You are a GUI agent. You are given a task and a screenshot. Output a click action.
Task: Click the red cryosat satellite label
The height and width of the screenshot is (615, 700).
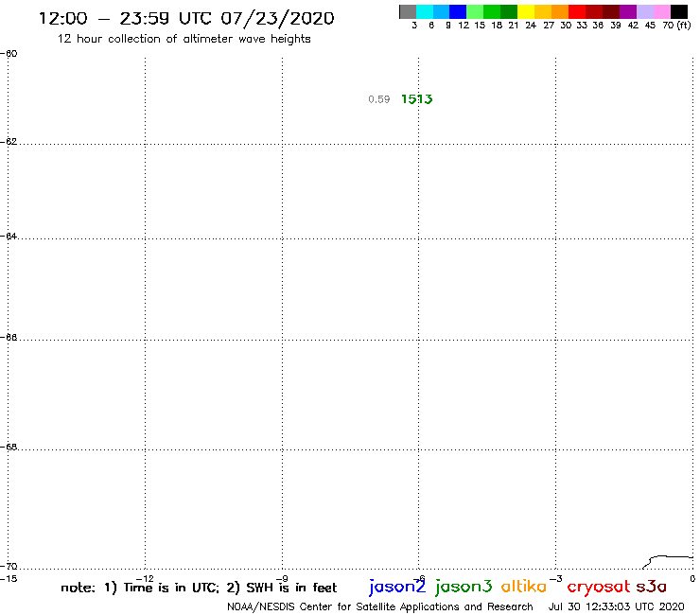click(x=599, y=587)
